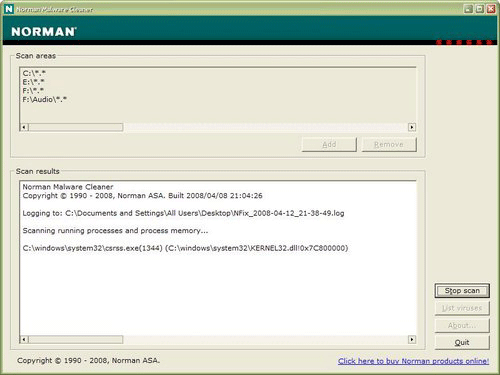Click Scan results scrollbar left arrow
Viewport: 500px width, 375px height.
24,339
